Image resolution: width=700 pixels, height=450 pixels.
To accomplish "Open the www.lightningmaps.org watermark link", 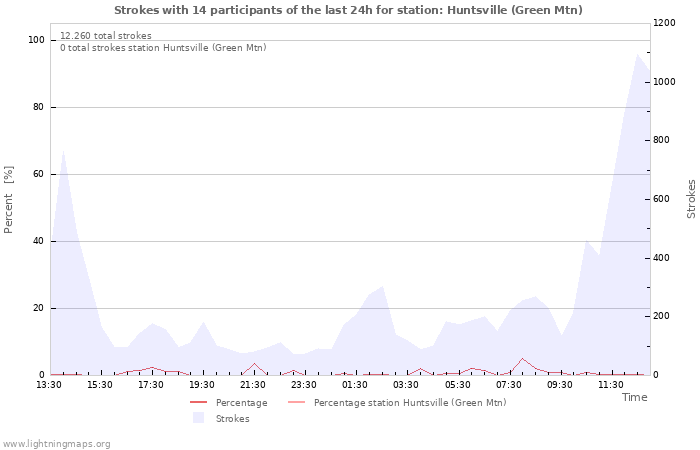I will coord(57,444).
